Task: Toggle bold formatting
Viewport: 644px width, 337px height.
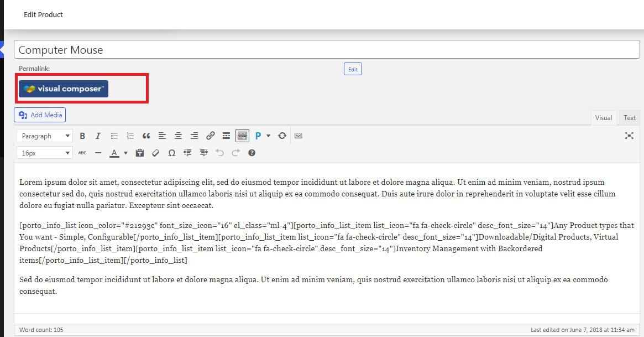Action: pyautogui.click(x=82, y=136)
